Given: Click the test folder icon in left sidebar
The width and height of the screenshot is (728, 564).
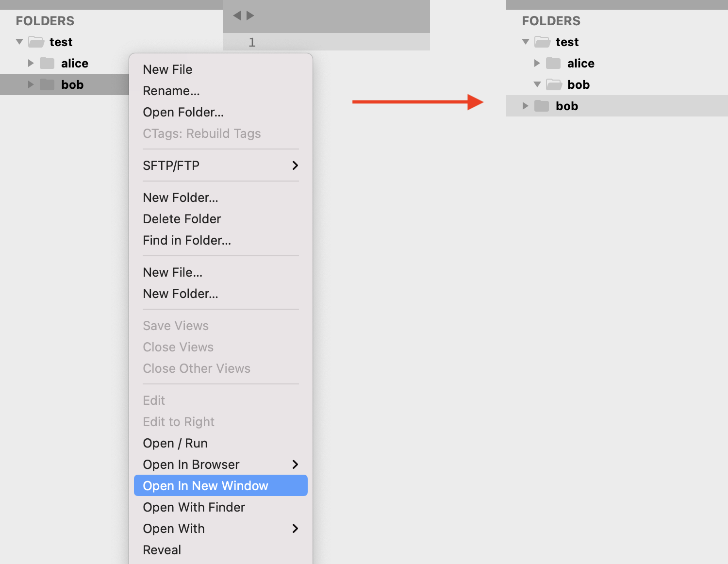Looking at the screenshot, I should (36, 42).
